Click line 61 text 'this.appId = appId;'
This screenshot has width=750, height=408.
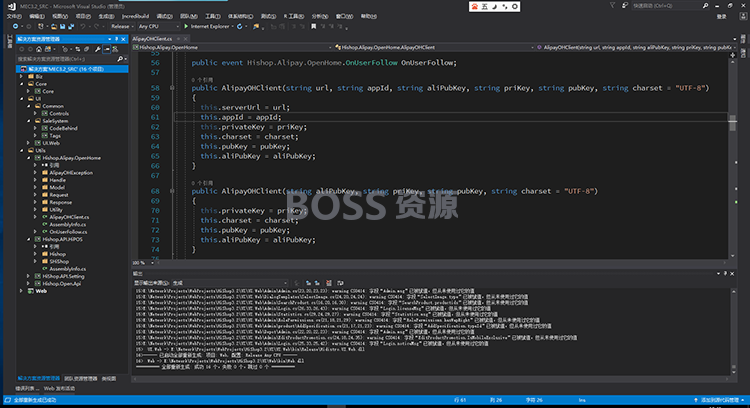coord(241,117)
